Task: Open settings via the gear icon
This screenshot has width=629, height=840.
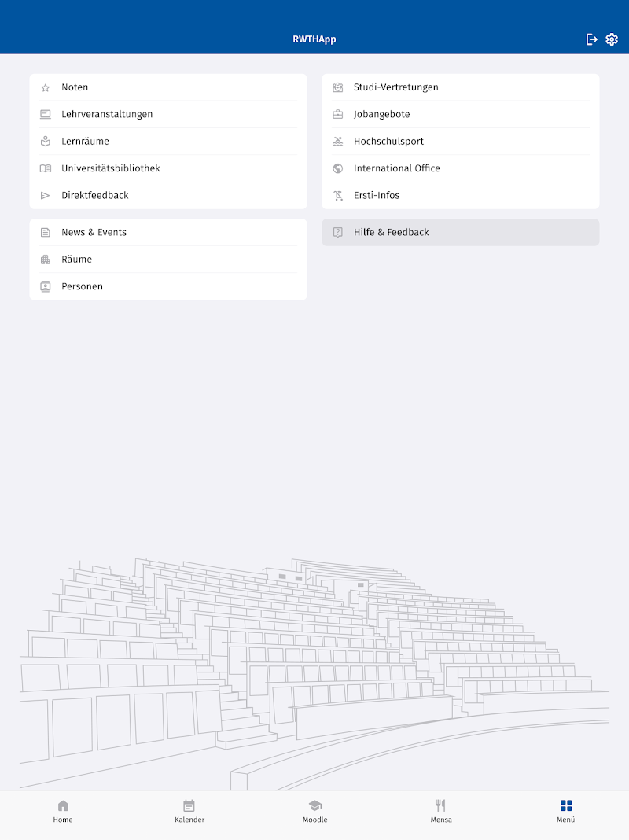Action: tap(612, 39)
